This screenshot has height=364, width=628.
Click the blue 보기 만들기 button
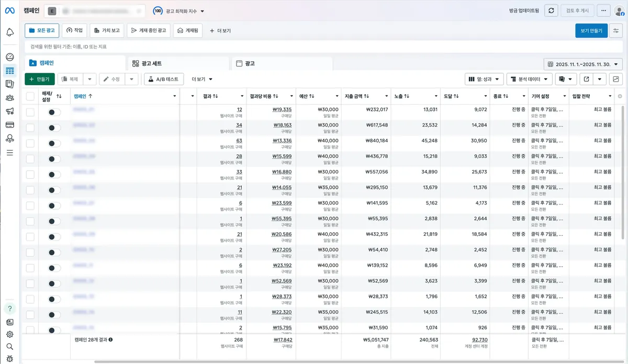[591, 31]
